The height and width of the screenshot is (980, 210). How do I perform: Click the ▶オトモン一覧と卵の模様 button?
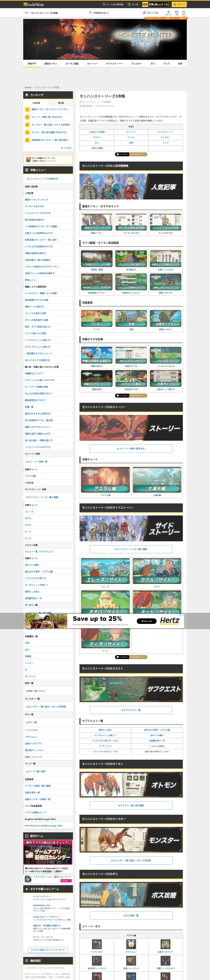point(131,805)
